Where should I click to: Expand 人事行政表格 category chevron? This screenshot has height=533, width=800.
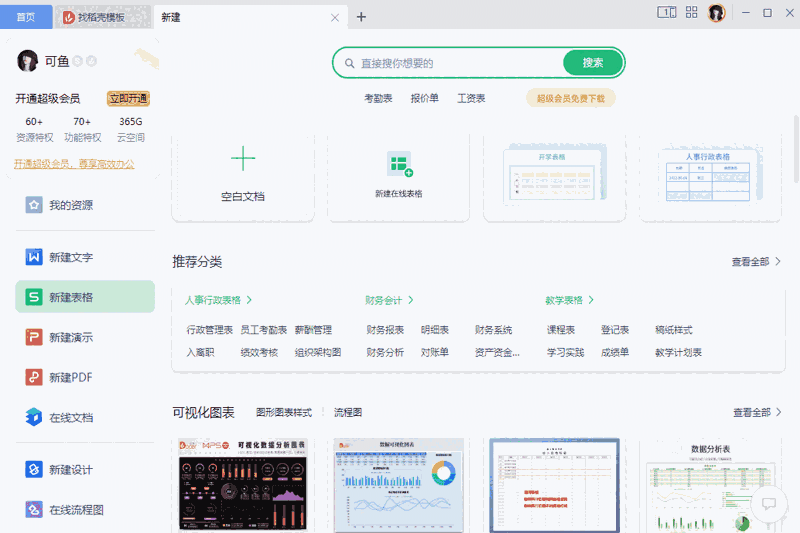(x=249, y=300)
